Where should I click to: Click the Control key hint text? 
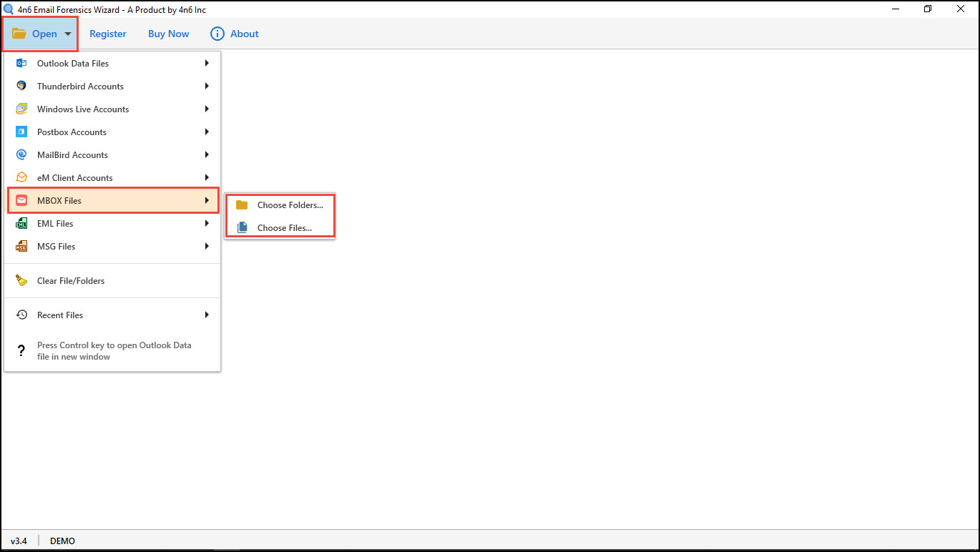[114, 350]
